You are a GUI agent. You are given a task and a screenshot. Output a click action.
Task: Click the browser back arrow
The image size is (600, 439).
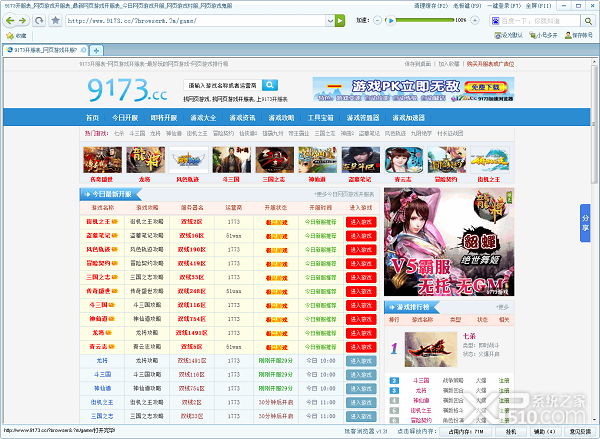pyautogui.click(x=10, y=21)
